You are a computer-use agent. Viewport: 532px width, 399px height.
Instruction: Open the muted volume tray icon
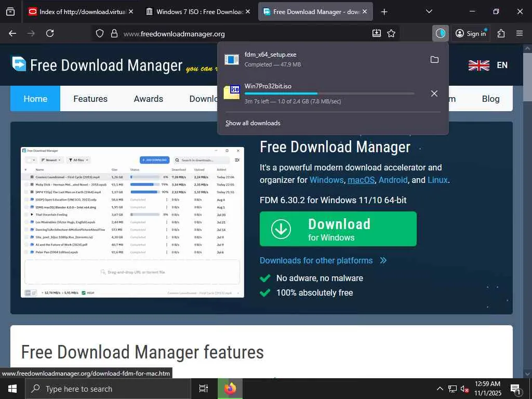tap(464, 389)
